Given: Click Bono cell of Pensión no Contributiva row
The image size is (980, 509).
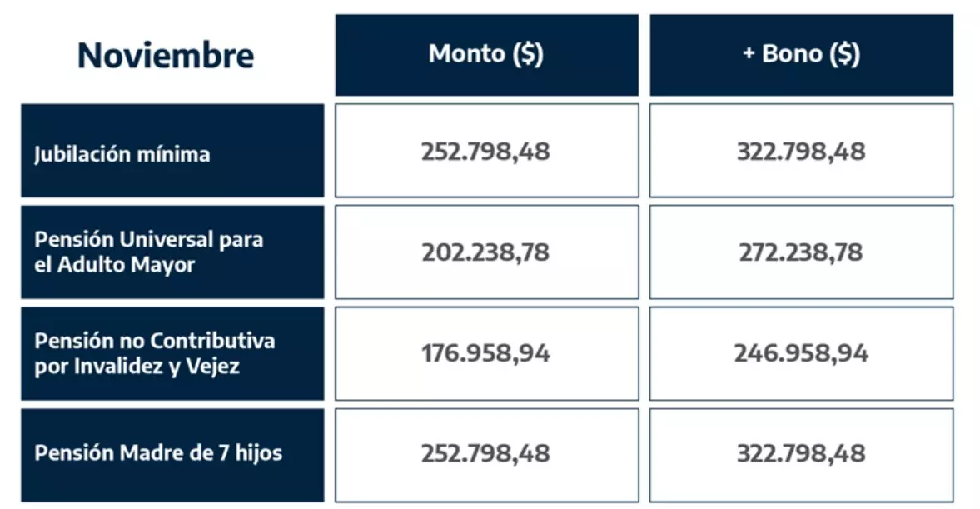Looking at the screenshot, I should click(x=801, y=353).
